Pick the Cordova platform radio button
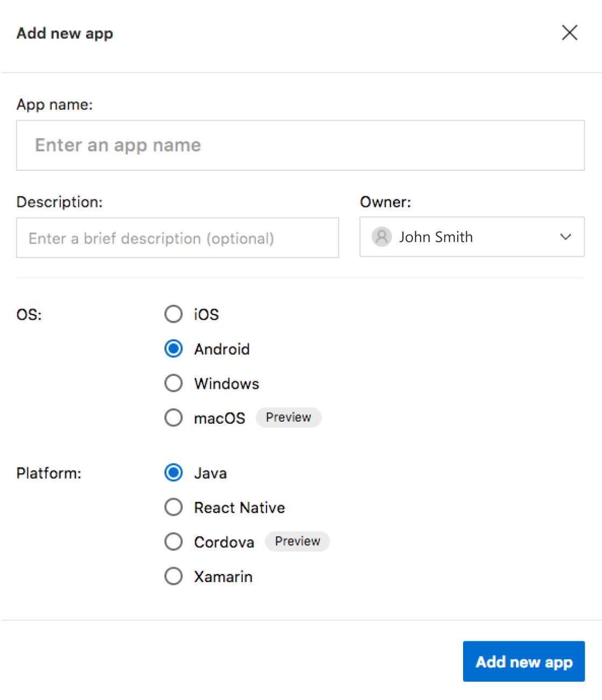602x700 pixels. click(x=173, y=542)
